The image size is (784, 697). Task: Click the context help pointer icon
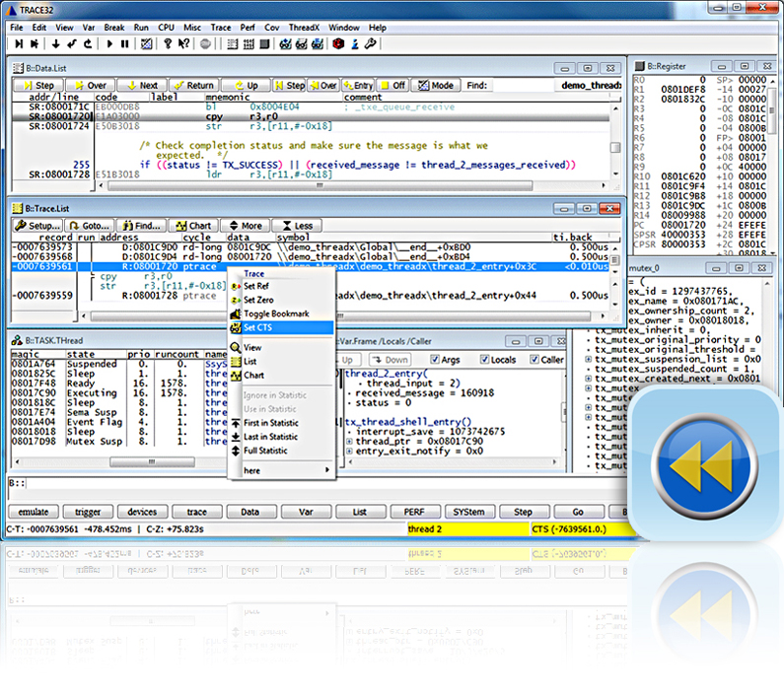coord(184,44)
